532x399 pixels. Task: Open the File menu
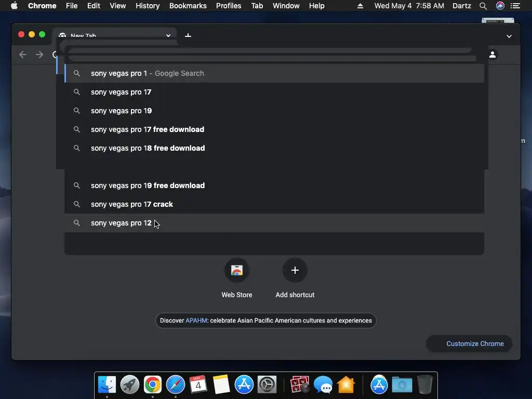tap(72, 6)
